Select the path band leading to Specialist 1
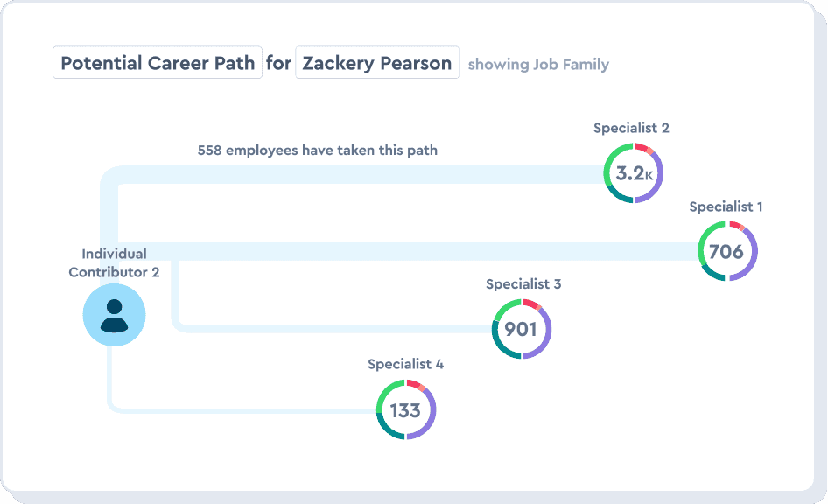Image resolution: width=828 pixels, height=504 pixels. pos(438,252)
